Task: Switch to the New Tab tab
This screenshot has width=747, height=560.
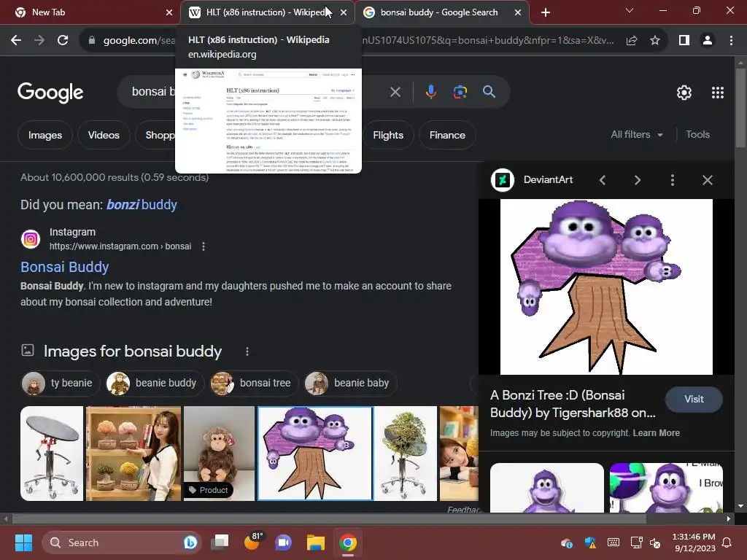Action: pyautogui.click(x=90, y=12)
